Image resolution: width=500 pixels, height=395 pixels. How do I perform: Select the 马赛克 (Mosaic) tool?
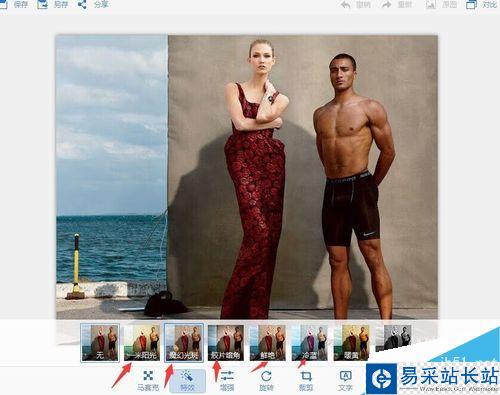coord(148,381)
